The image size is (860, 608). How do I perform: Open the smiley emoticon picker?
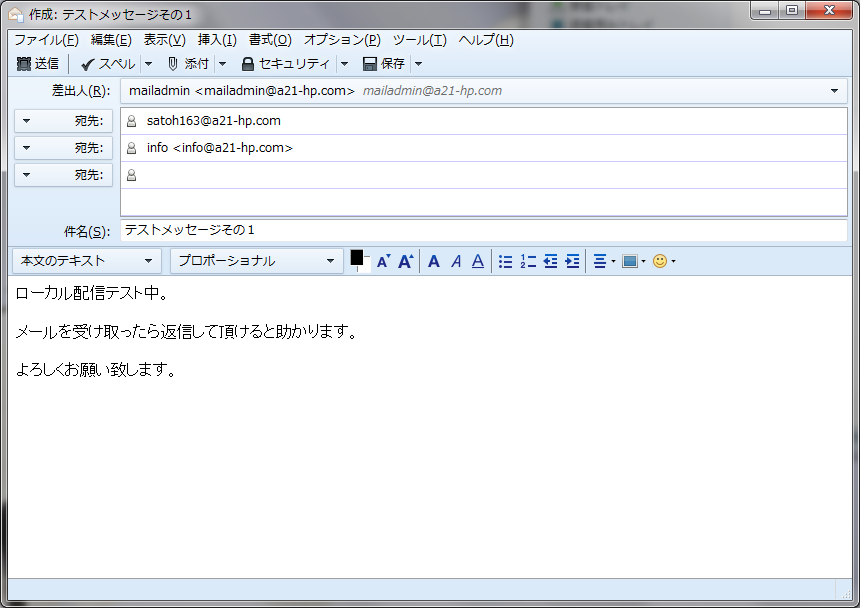point(664,262)
